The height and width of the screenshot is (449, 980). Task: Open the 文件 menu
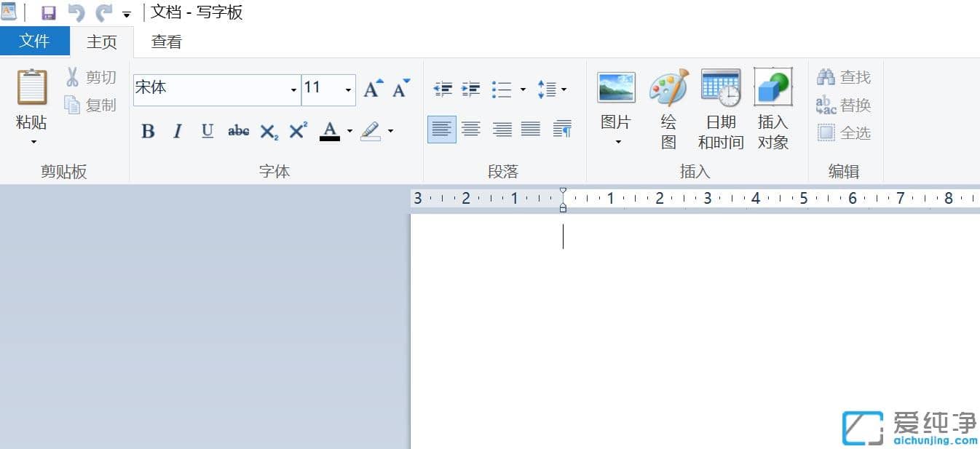[35, 41]
